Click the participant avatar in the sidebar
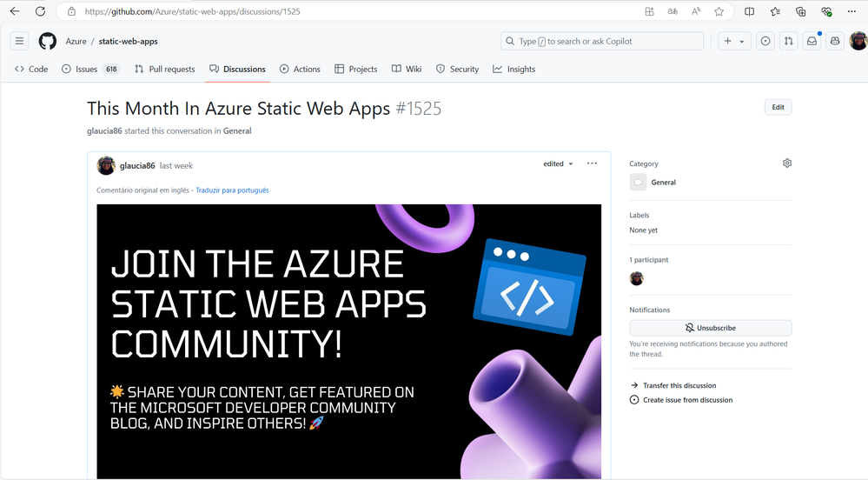The height and width of the screenshot is (480, 868). [x=637, y=278]
